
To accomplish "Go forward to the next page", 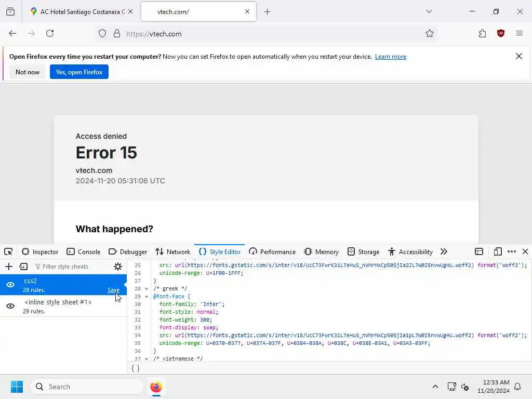I will point(31,34).
